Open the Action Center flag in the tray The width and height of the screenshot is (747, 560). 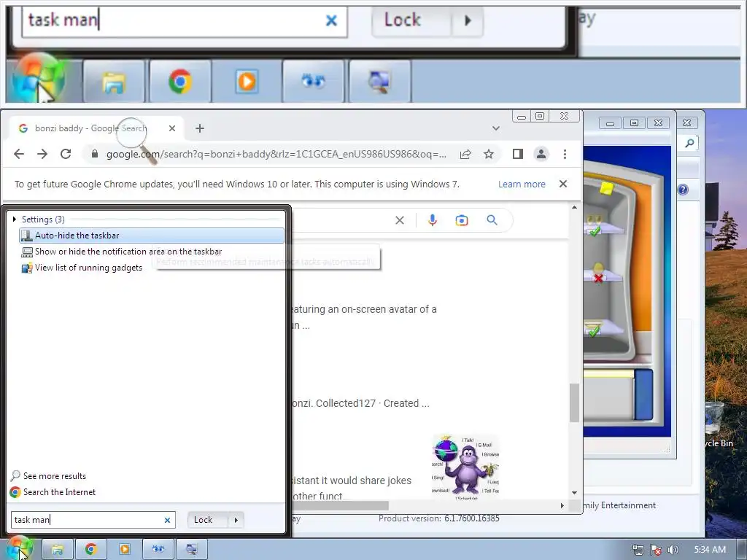[656, 550]
